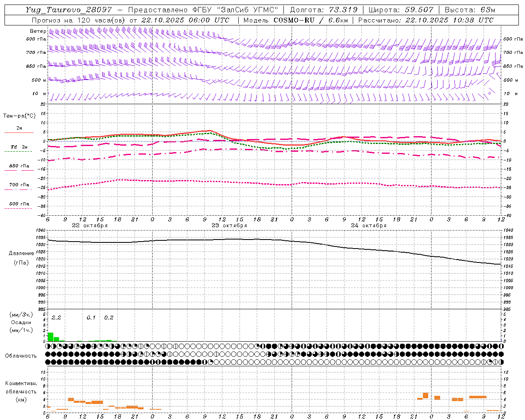Click the '(мм/3ч.)' precipitation unit label

tap(21, 315)
